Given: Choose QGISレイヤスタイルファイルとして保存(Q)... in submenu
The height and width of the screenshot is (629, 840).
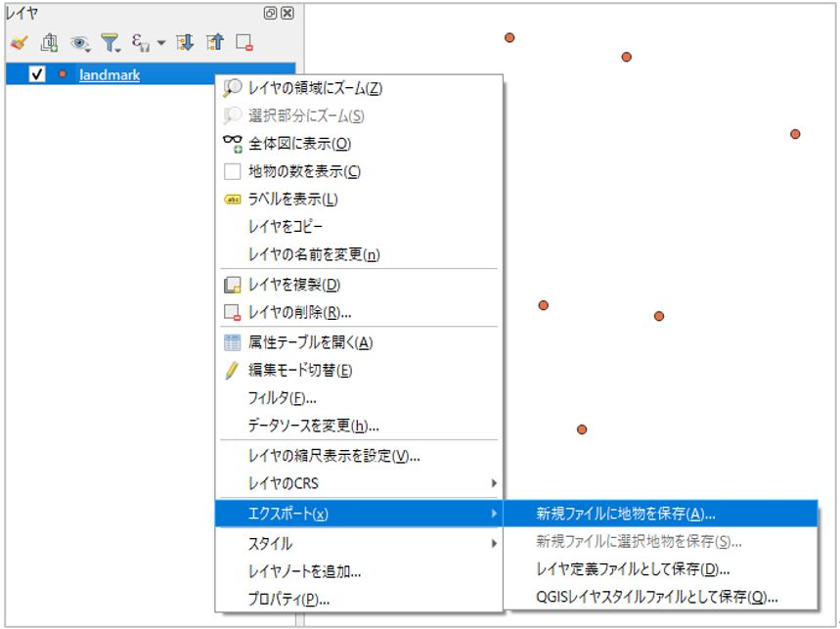Looking at the screenshot, I should (x=660, y=597).
